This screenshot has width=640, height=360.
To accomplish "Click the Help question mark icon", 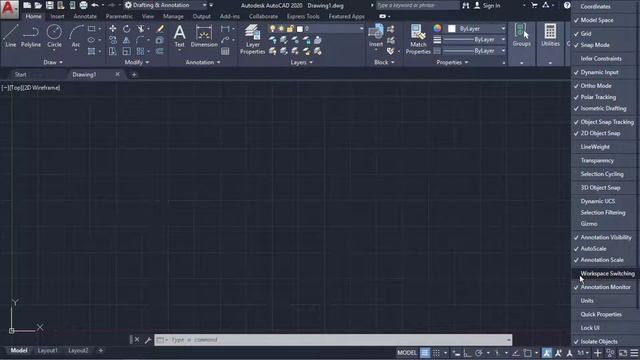I will coord(567,5).
